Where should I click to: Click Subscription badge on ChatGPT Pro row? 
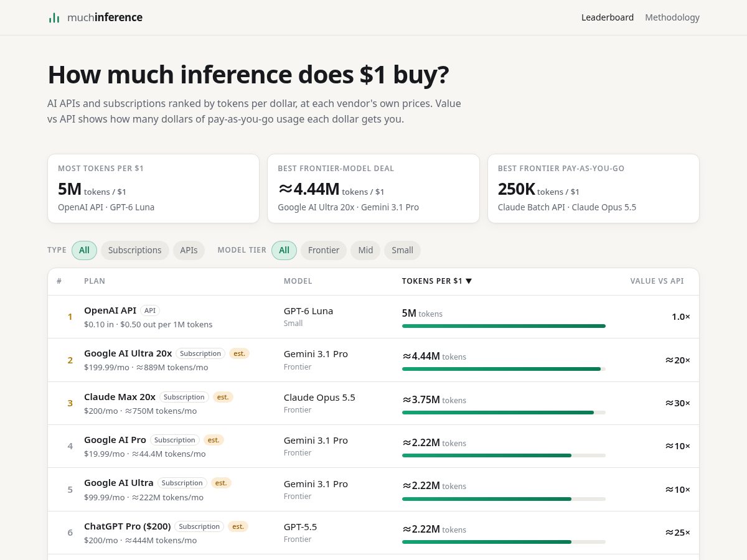[199, 526]
